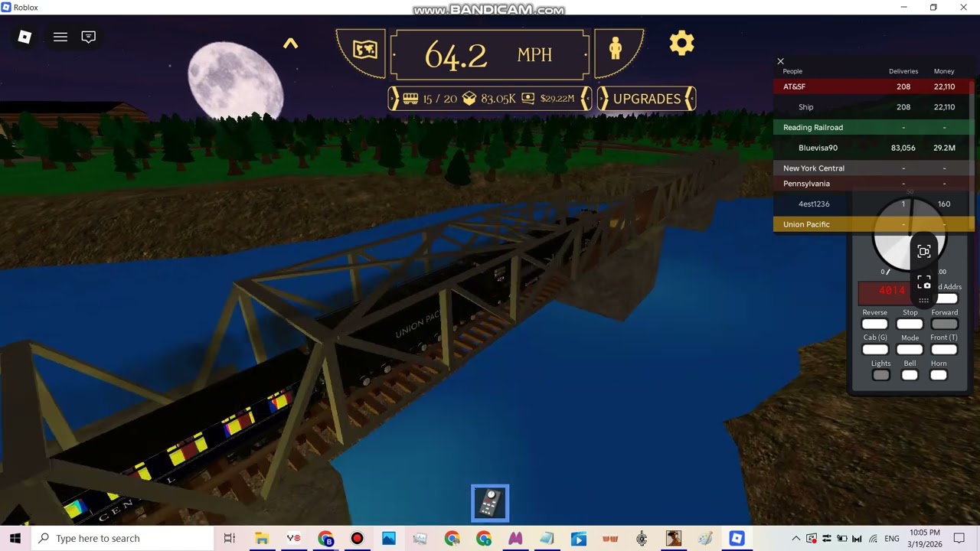Select the Pennsylvania team row

[x=873, y=184]
